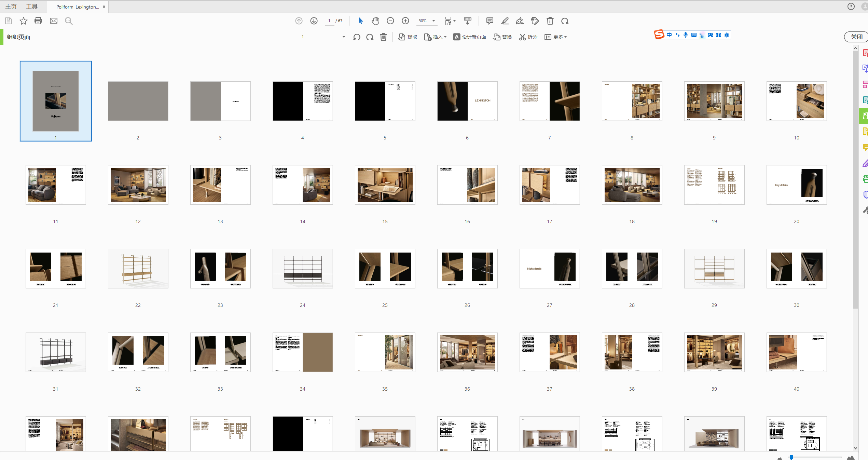This screenshot has width=868, height=460.
Task: Click the Sogou S logo icon
Action: point(659,35)
